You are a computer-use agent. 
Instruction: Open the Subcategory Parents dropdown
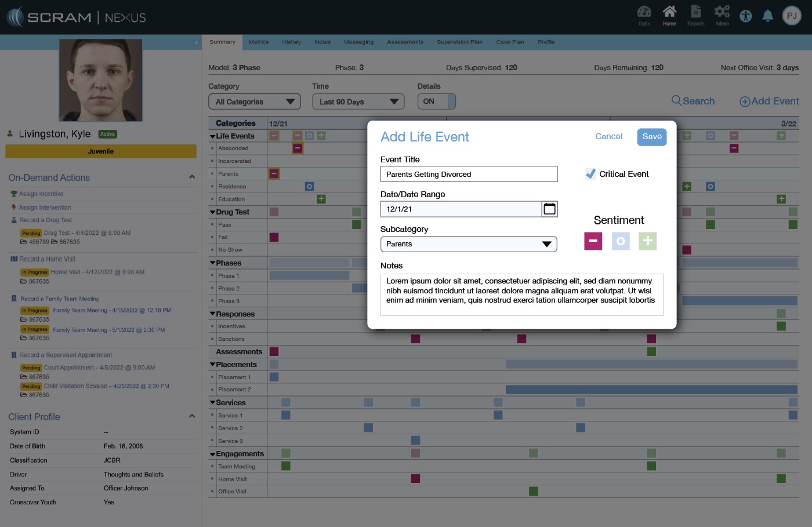(468, 244)
